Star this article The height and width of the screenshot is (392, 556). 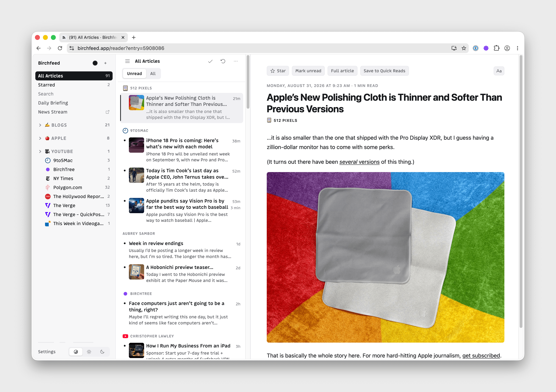pos(278,71)
